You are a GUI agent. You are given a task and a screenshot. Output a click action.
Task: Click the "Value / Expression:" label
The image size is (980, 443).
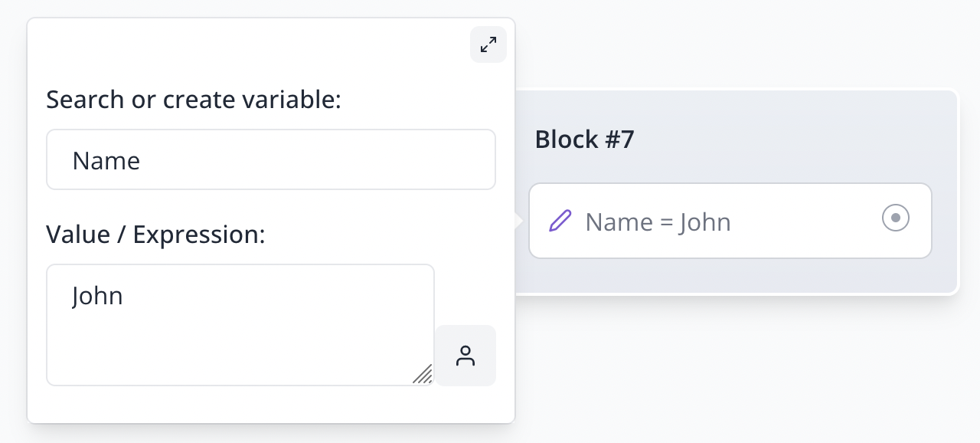(155, 235)
